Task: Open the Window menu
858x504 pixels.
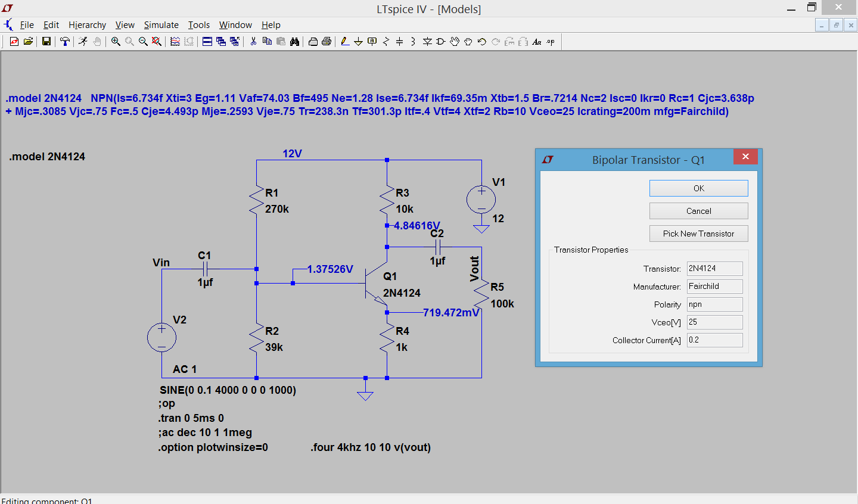Action: (235, 25)
